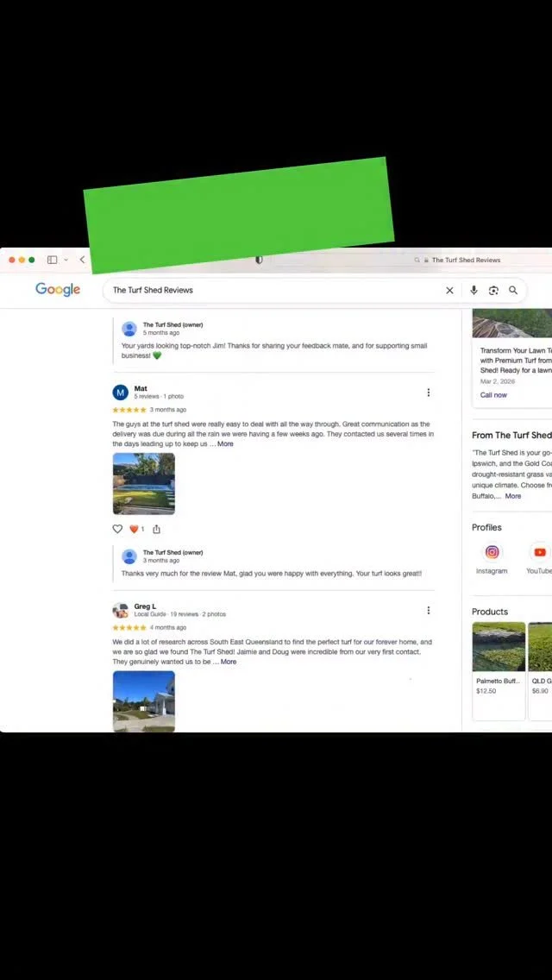Expand Mat's review with More

click(x=225, y=443)
